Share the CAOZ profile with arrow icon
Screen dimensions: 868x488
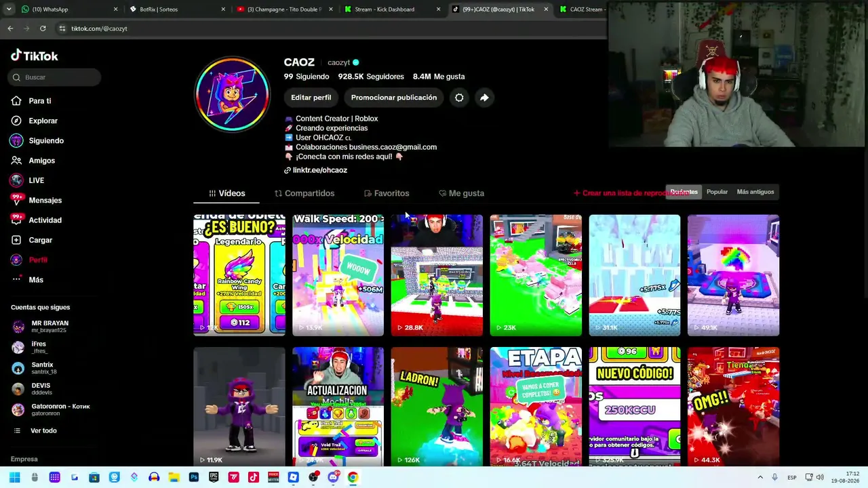[x=484, y=98]
